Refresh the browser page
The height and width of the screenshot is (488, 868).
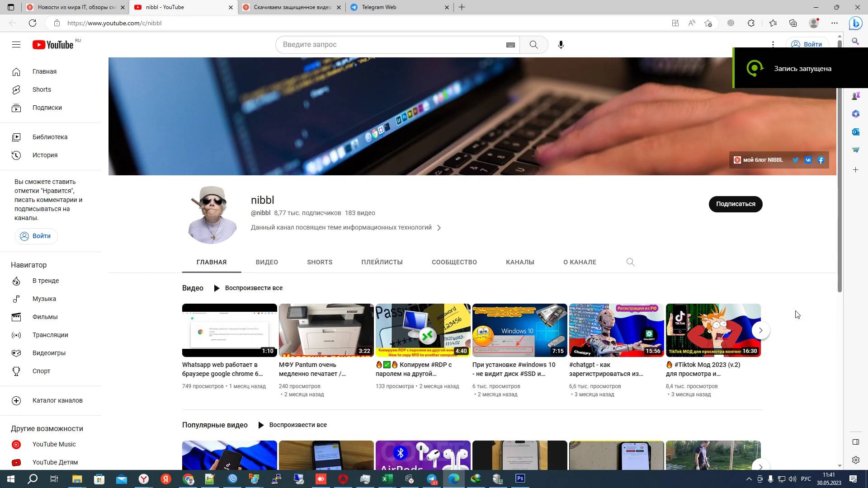(33, 23)
